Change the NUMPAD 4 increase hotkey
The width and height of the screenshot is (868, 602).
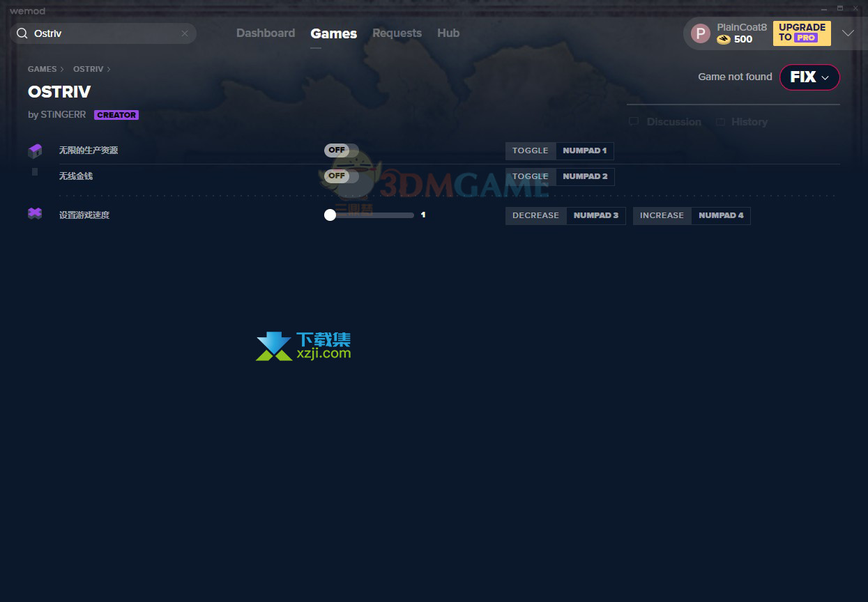[721, 215]
